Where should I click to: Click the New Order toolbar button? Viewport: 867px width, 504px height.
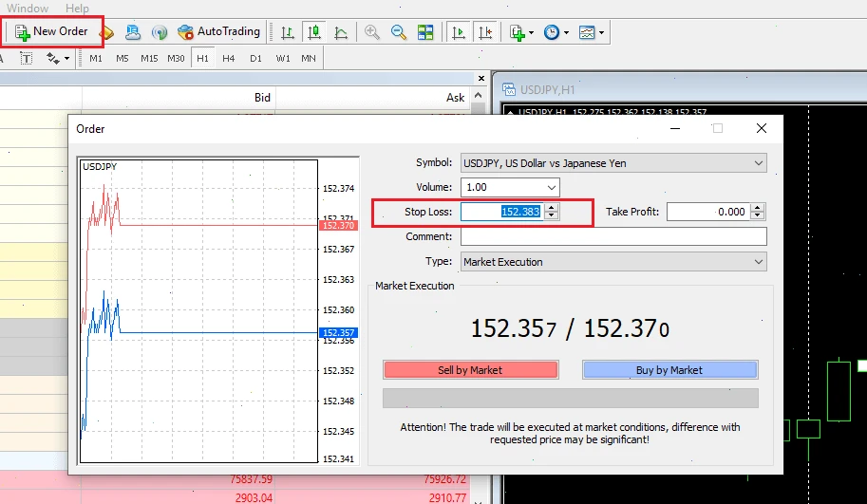[x=51, y=31]
